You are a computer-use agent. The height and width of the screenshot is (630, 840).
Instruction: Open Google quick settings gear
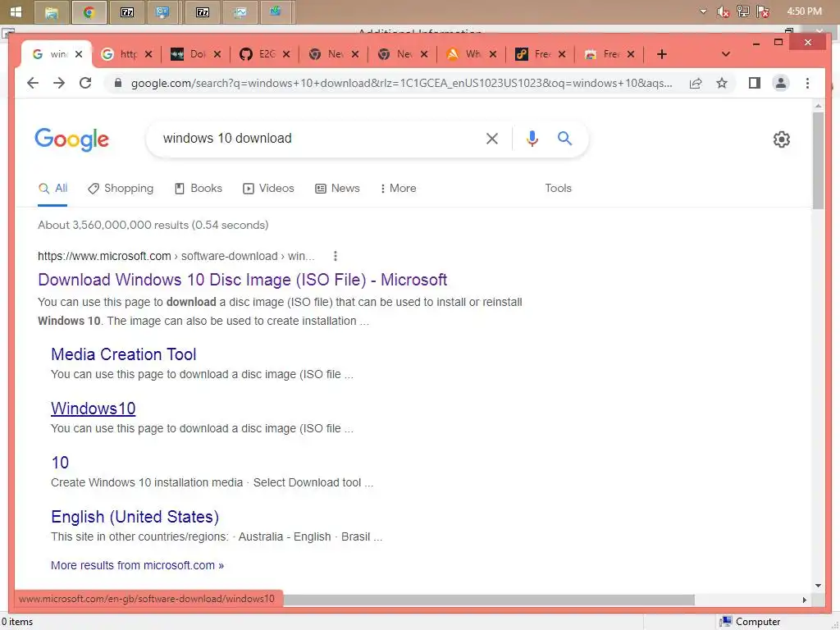(782, 139)
